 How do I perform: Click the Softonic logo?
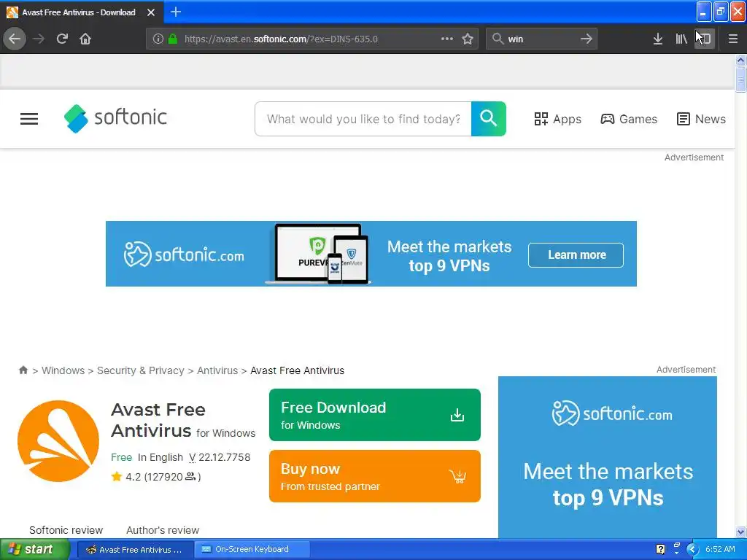[116, 118]
